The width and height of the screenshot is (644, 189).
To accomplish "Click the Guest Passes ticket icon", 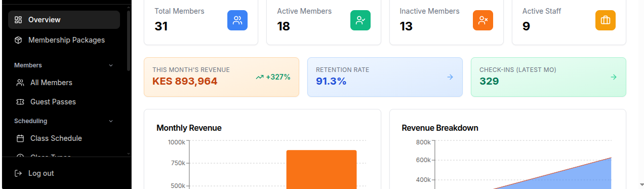I will (20, 102).
